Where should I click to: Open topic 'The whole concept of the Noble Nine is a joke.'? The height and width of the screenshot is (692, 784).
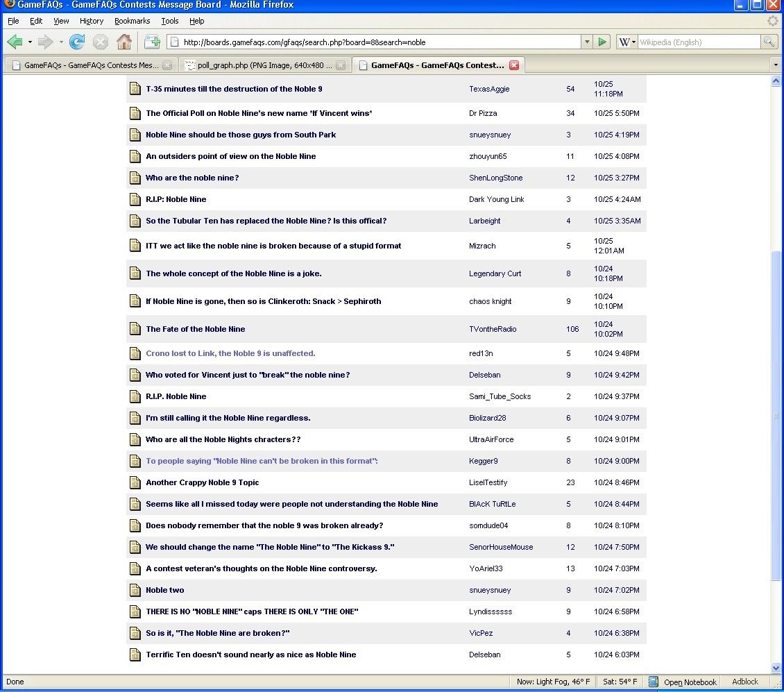(x=234, y=273)
